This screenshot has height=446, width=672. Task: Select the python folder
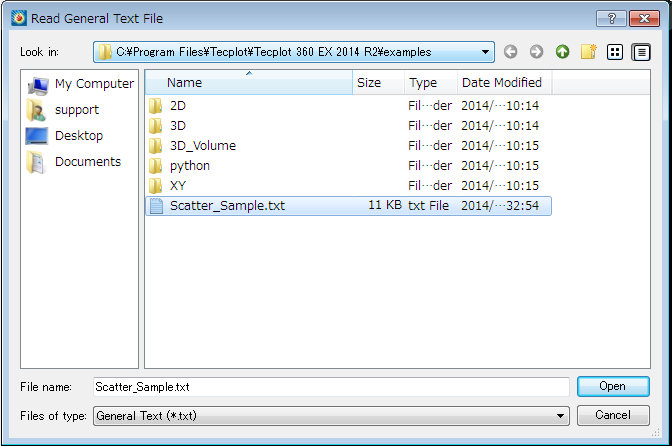pyautogui.click(x=348, y=166)
